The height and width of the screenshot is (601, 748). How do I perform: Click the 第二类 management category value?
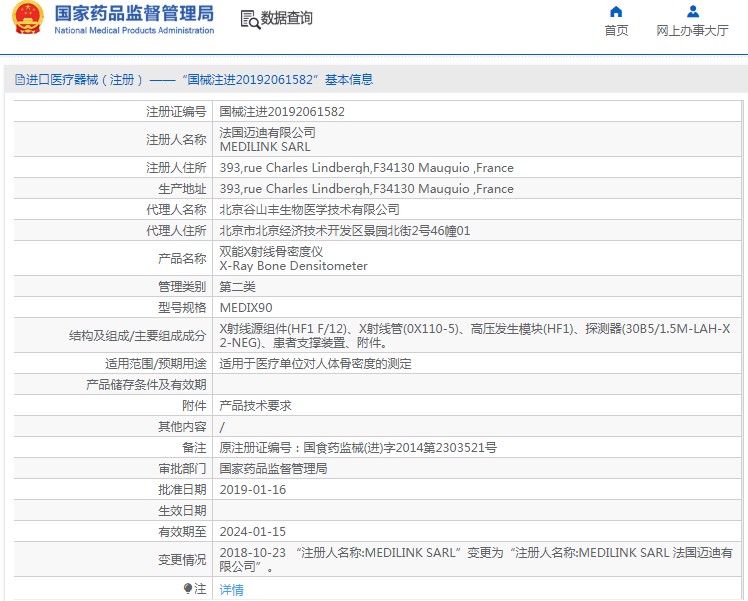(x=238, y=287)
